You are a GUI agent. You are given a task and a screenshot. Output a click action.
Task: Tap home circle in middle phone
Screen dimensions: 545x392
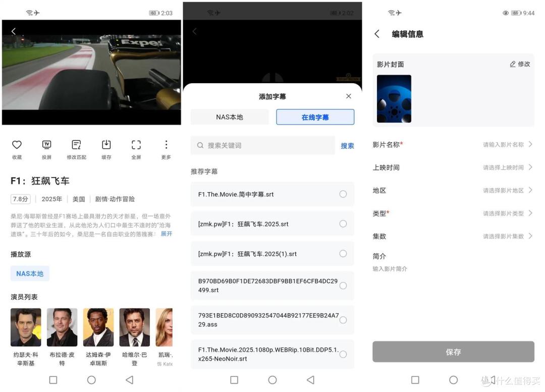tap(272, 380)
